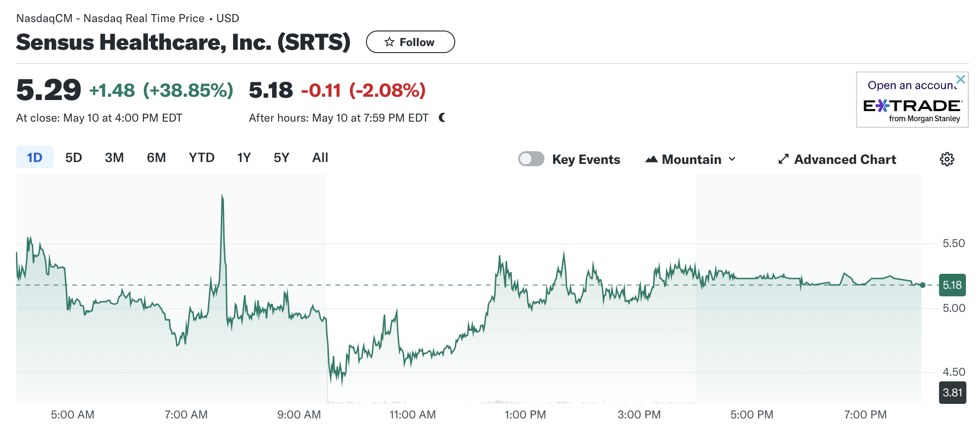The width and height of the screenshot is (980, 433).
Task: Click the Sensus Healthcare, Inc. (SRTS) title
Action: pyautogui.click(x=183, y=42)
